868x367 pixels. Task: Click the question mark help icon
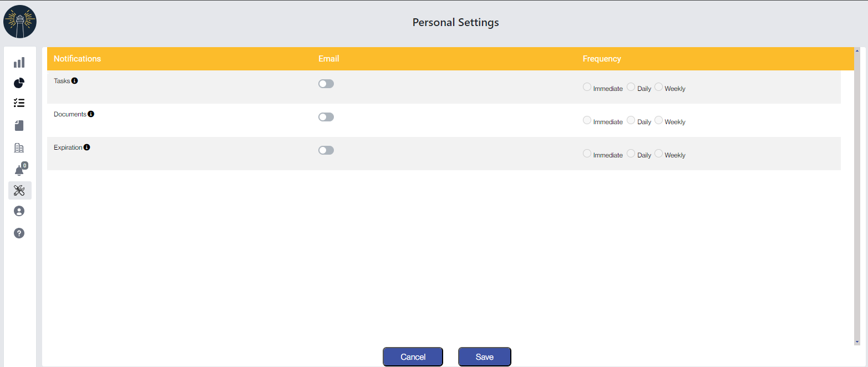[19, 233]
